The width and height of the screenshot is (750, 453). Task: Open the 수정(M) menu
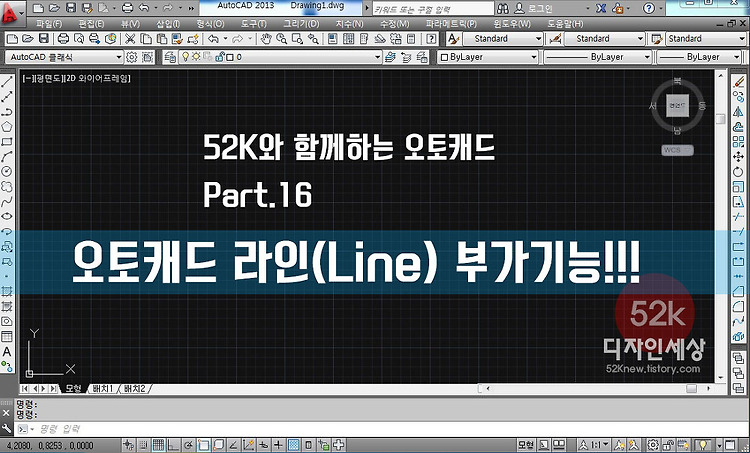[395, 23]
